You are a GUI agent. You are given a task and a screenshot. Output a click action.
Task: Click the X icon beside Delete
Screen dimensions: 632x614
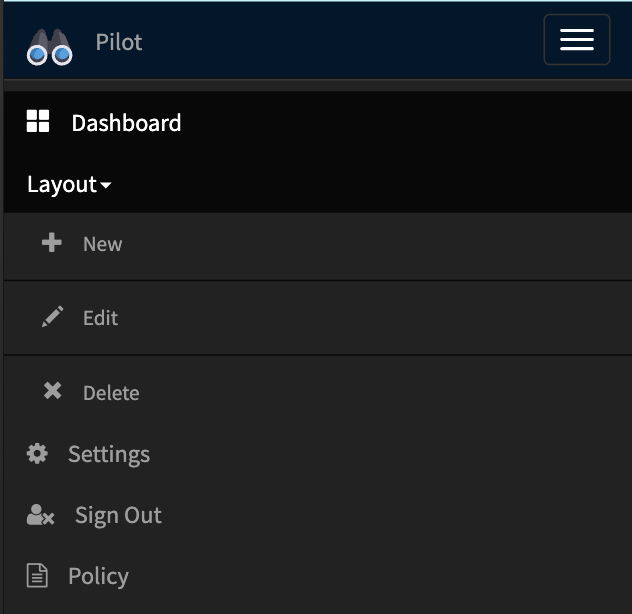(53, 391)
